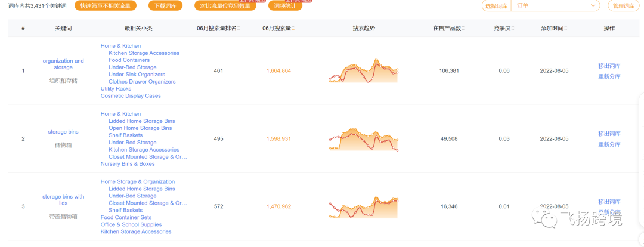Open 对比流量位竞品数量 comparison
This screenshot has width=644, height=247.
pyautogui.click(x=225, y=6)
